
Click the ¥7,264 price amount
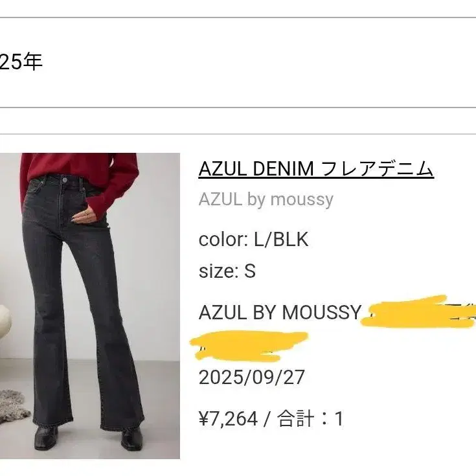click(228, 418)
